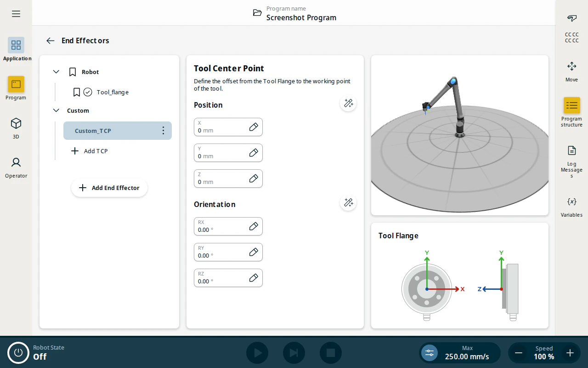
Task: Edit the Z position value
Action: tap(254, 178)
